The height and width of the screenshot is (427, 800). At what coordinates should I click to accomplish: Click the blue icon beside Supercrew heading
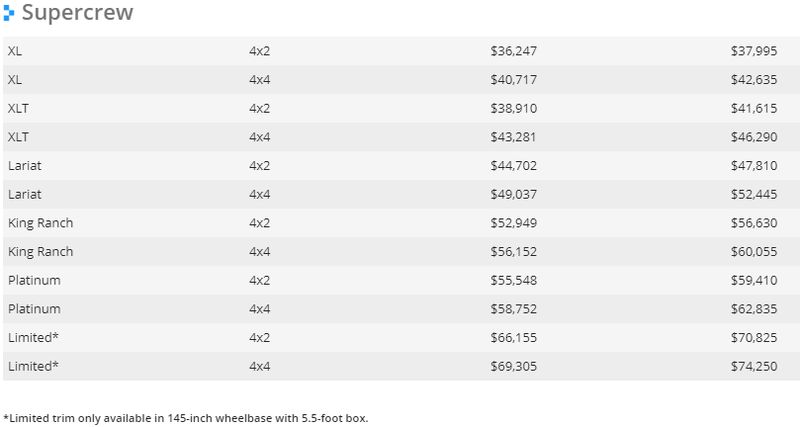pyautogui.click(x=9, y=13)
